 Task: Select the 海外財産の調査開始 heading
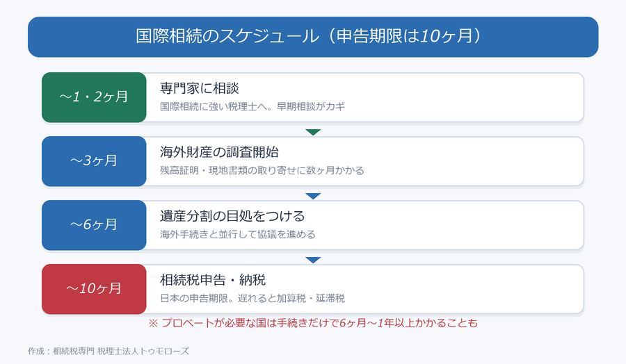[x=219, y=152]
